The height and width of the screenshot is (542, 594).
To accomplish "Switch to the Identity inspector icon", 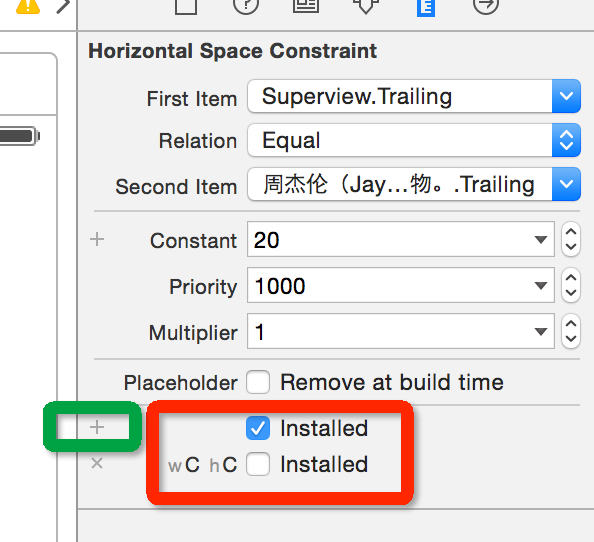I will coord(306,5).
